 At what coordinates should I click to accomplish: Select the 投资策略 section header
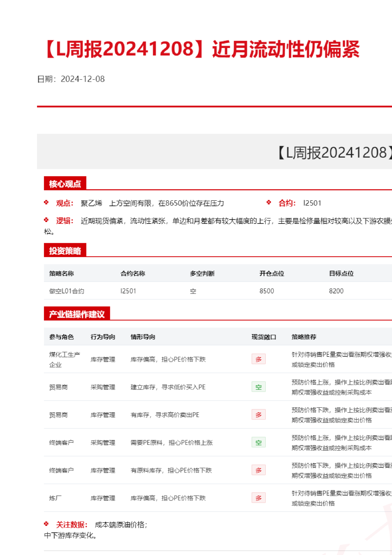coord(65,251)
